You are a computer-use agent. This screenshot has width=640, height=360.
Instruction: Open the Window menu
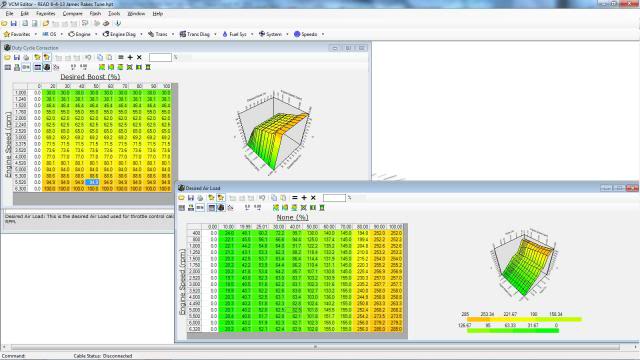(x=136, y=13)
